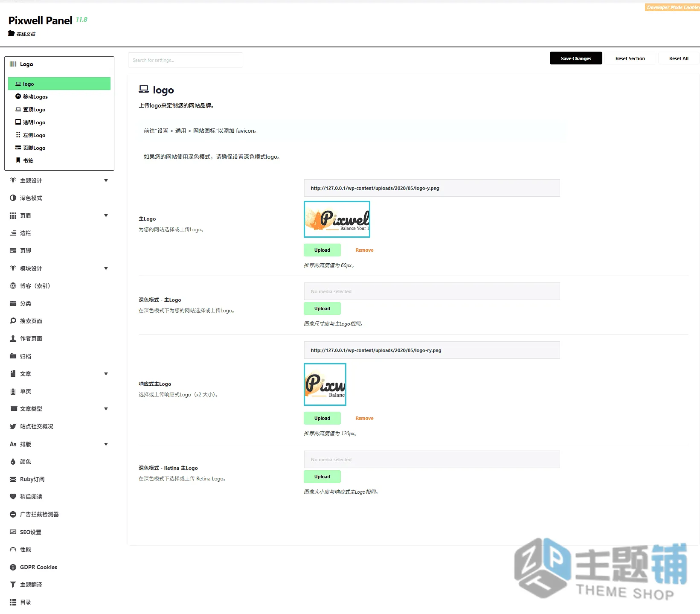Click the magnifier icon beside 搜索页面
Image resolution: width=700 pixels, height=614 pixels.
point(13,321)
